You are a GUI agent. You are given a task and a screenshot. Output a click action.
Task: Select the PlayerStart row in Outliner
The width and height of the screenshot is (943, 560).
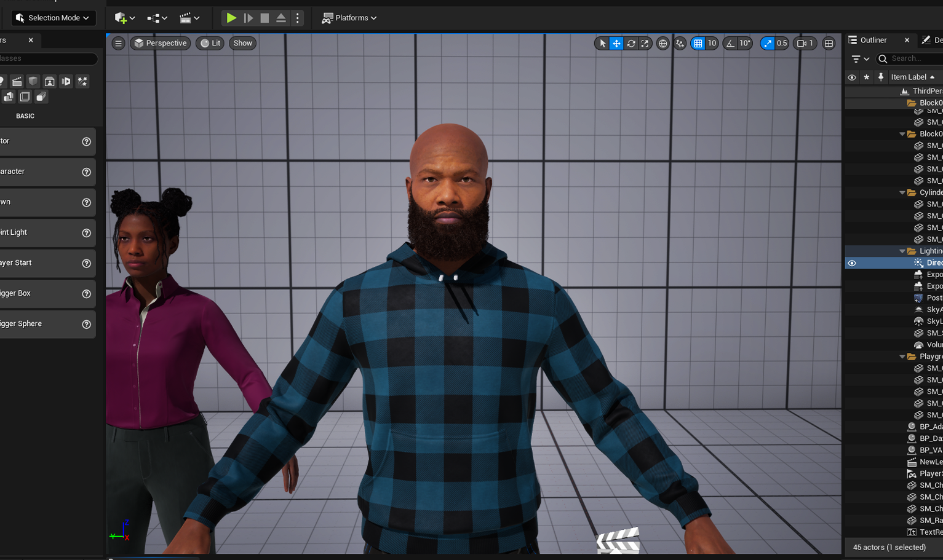point(894,473)
